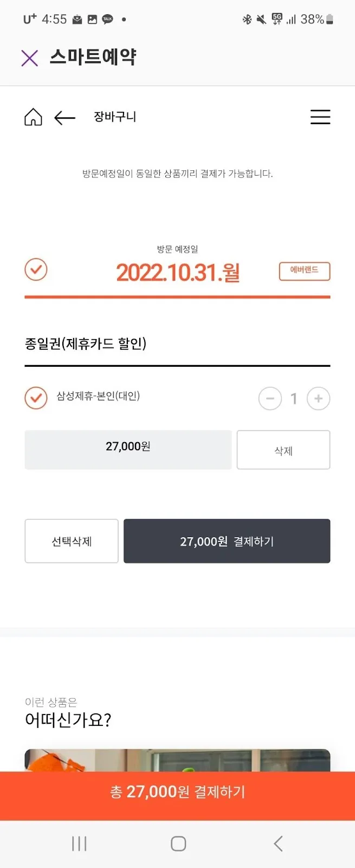Screen dimensions: 355x868
Task: Open the hamburger menu
Action: [x=320, y=117]
